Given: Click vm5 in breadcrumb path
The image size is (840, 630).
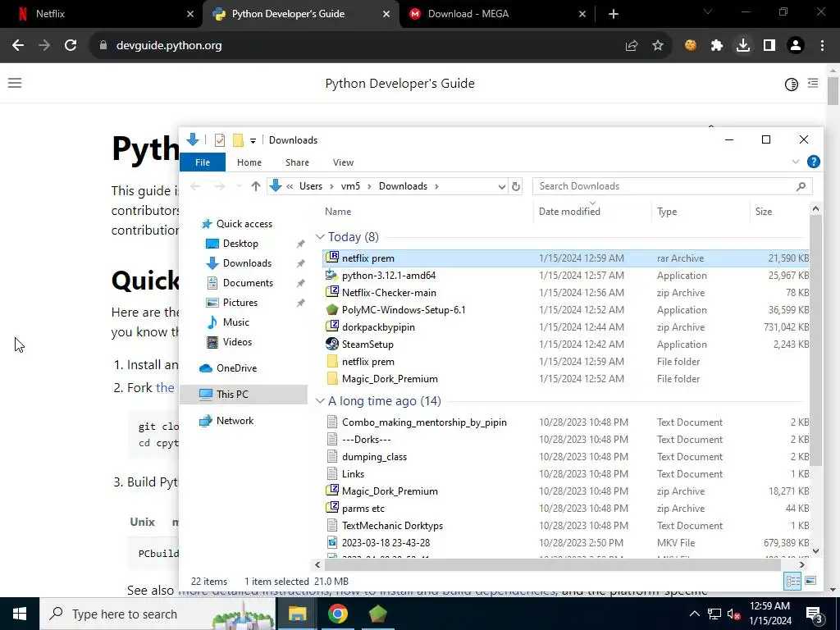Looking at the screenshot, I should pos(350,186).
